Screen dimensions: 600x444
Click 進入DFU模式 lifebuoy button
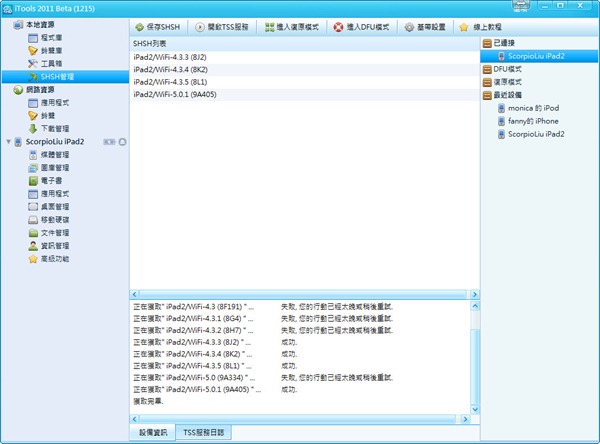361,27
